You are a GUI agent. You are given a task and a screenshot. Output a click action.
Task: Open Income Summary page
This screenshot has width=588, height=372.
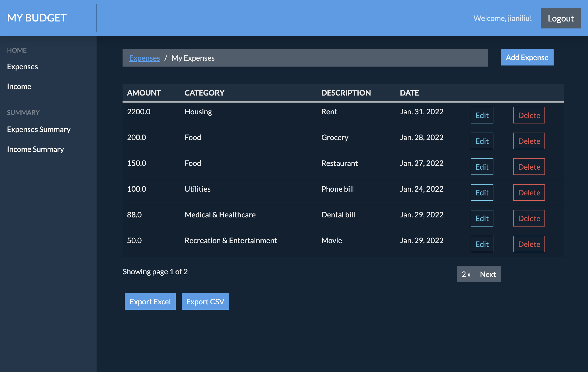(35, 149)
